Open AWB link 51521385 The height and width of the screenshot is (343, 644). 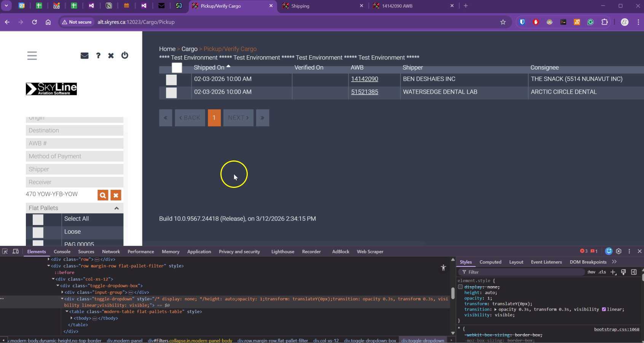tap(364, 92)
